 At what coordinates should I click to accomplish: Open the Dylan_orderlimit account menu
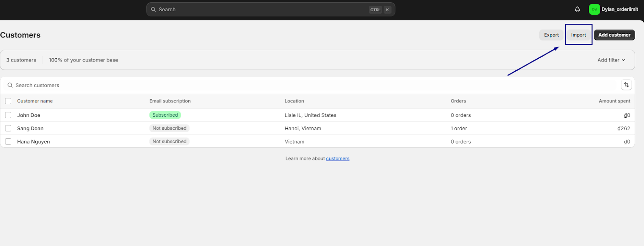pos(614,9)
